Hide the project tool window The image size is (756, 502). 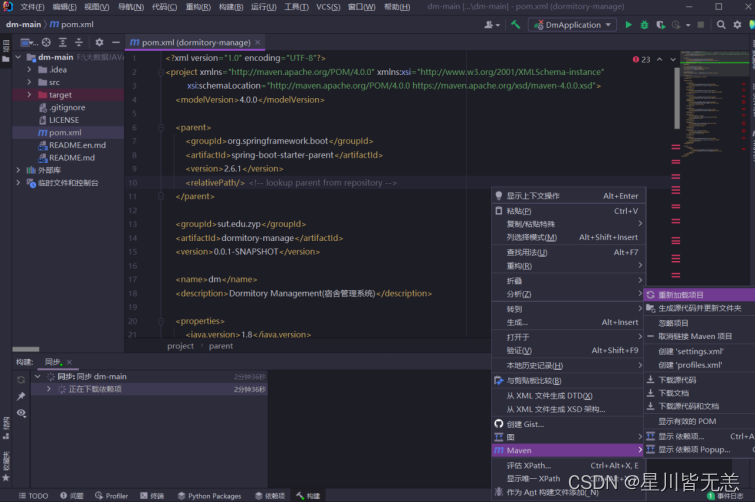[116, 42]
